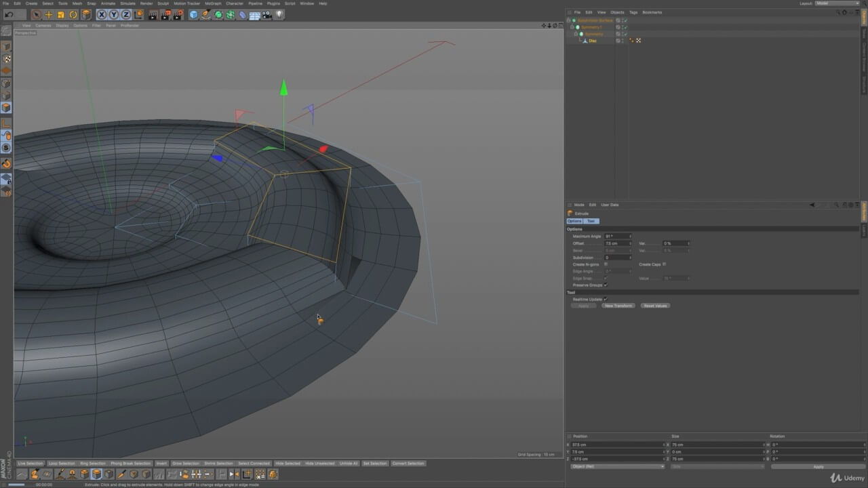Uncheck the Preserve Groups checkbox
The image size is (868, 488).
point(606,285)
